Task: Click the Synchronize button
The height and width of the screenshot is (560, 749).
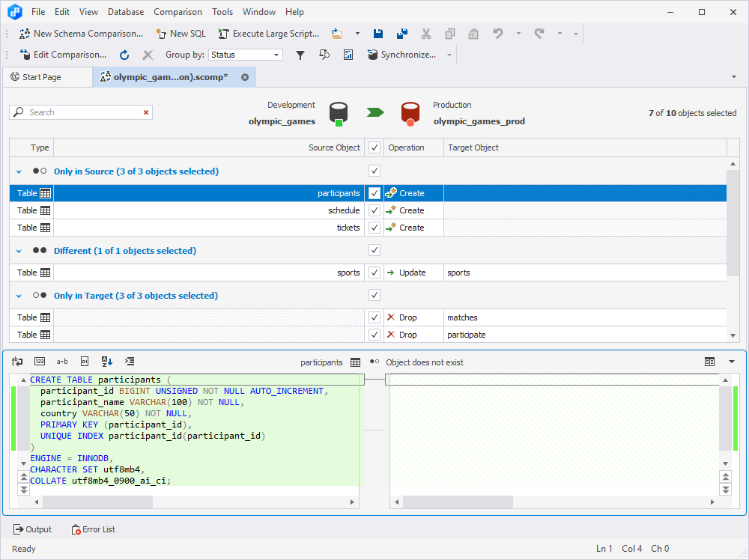Action: click(x=401, y=55)
